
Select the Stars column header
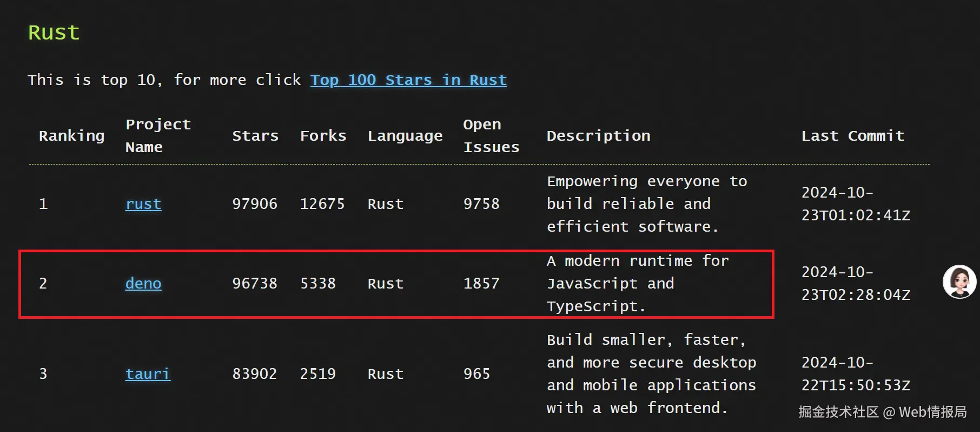point(255,136)
